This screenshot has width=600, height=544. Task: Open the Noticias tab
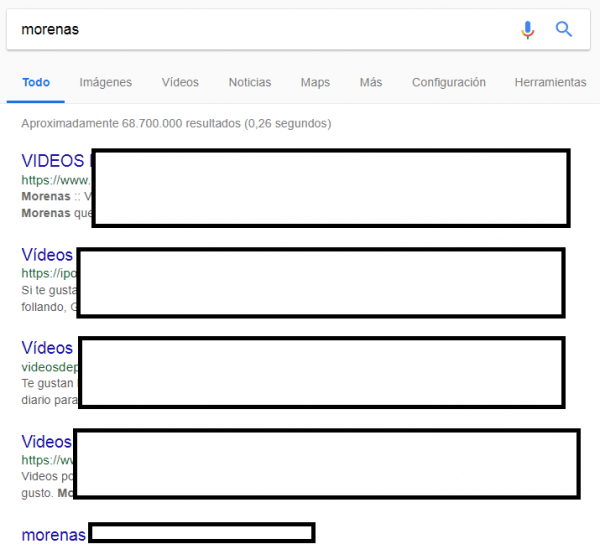[250, 82]
